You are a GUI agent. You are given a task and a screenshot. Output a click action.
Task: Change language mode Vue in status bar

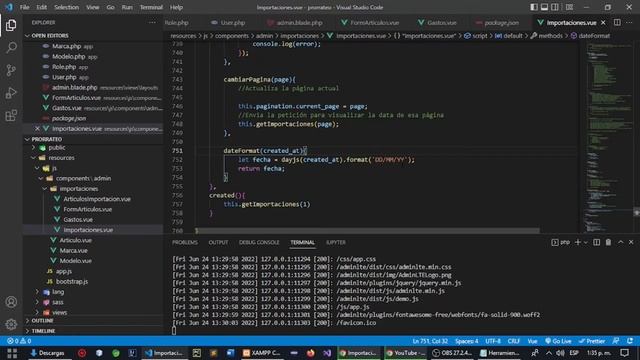[x=532, y=341]
